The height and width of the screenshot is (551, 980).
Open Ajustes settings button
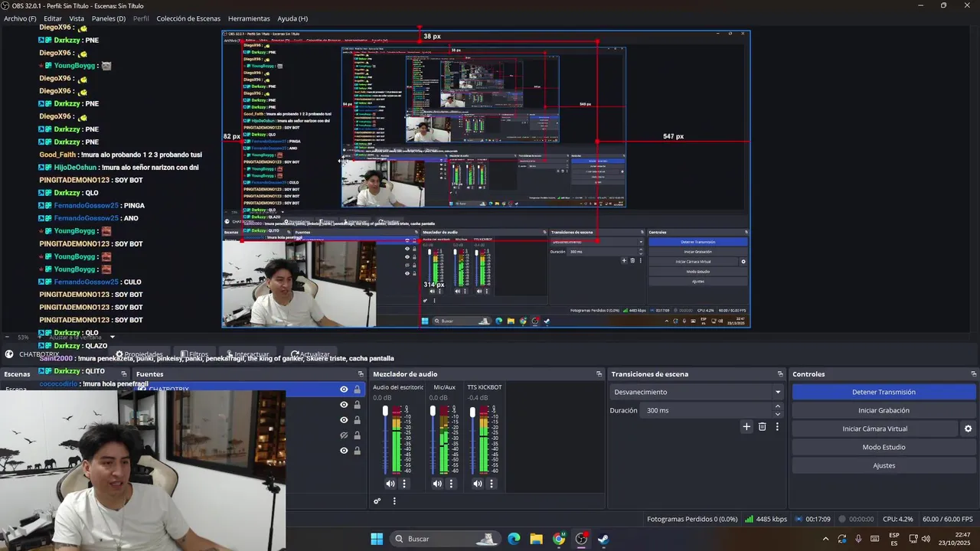coord(884,465)
